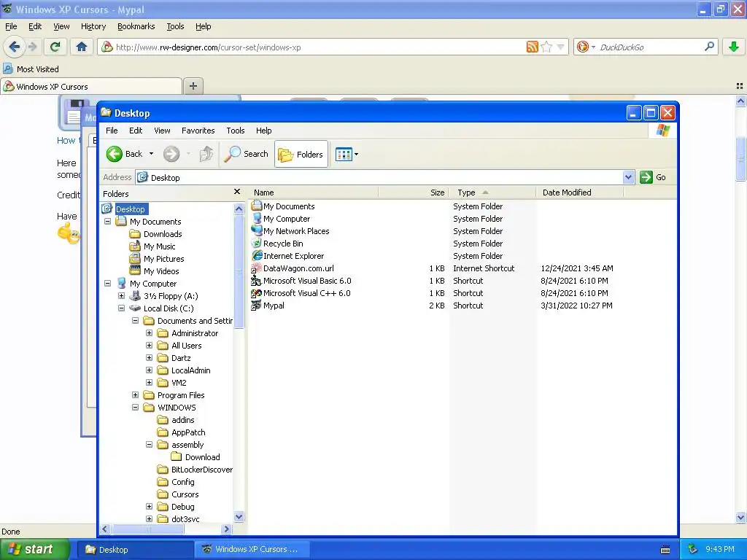Click the search magnifier in the DuckDuckGo box
Screen dimensions: 747x560
pos(709,47)
